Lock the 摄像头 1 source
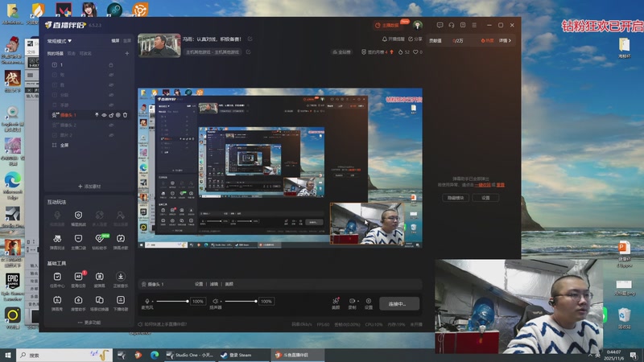This screenshot has width=644, height=362. pos(111,115)
